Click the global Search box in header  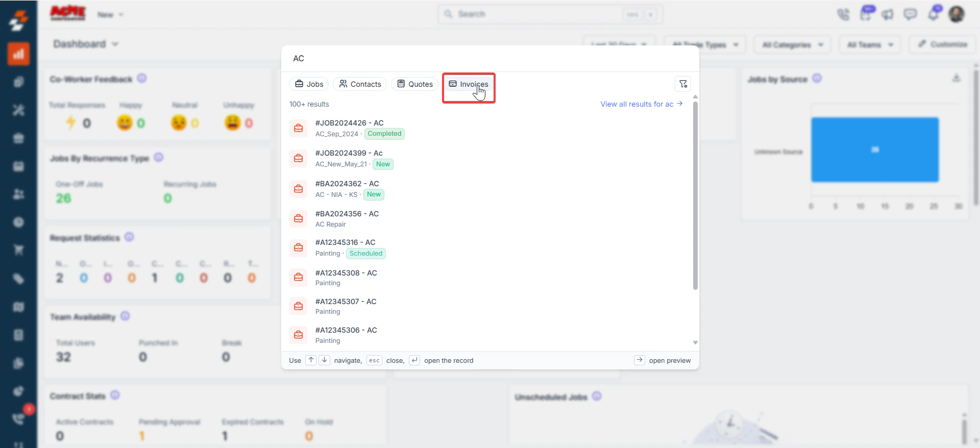point(550,14)
